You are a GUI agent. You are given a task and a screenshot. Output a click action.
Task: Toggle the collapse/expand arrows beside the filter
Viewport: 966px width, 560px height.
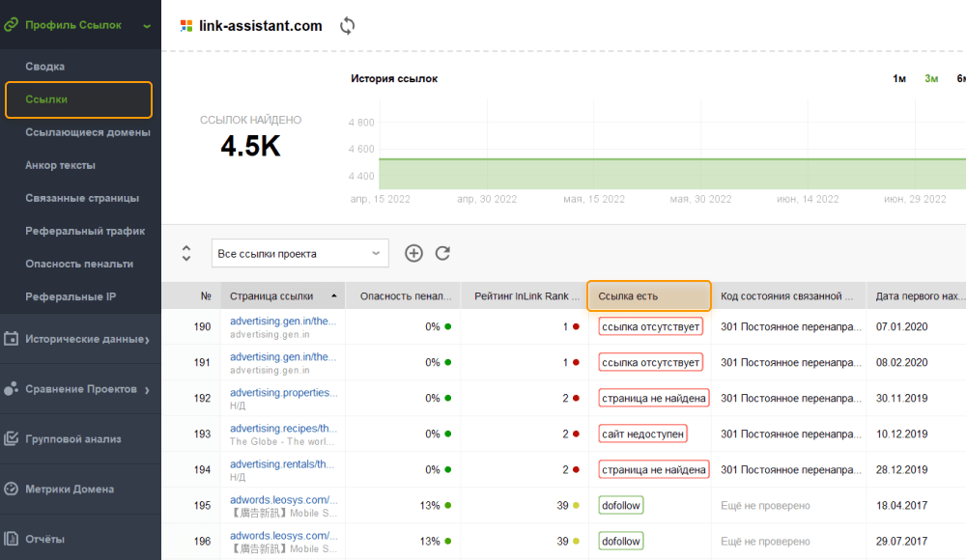tap(186, 253)
